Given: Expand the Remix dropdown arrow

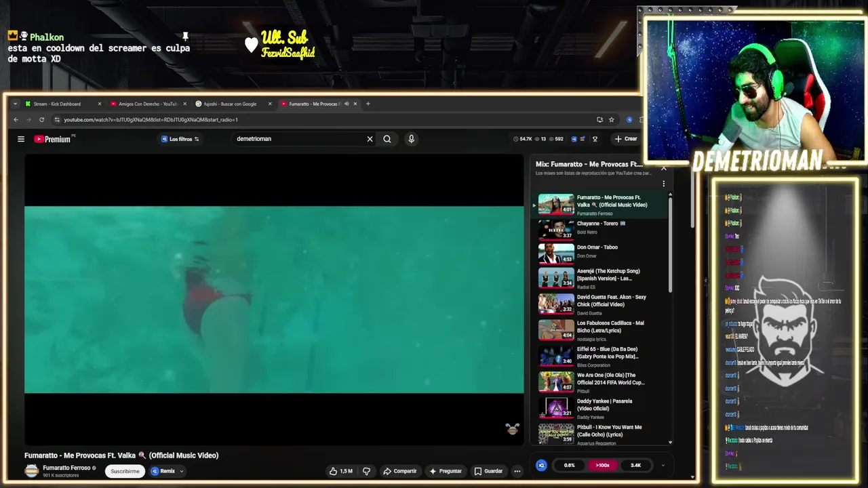Looking at the screenshot, I should [181, 471].
